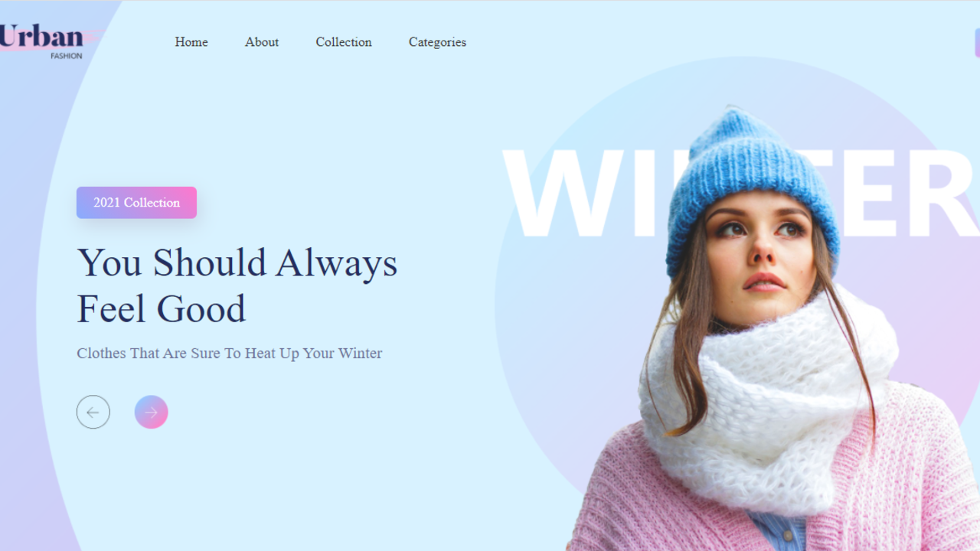This screenshot has height=551, width=980.
Task: Advance to next slide with gradient arrow
Action: [x=152, y=412]
